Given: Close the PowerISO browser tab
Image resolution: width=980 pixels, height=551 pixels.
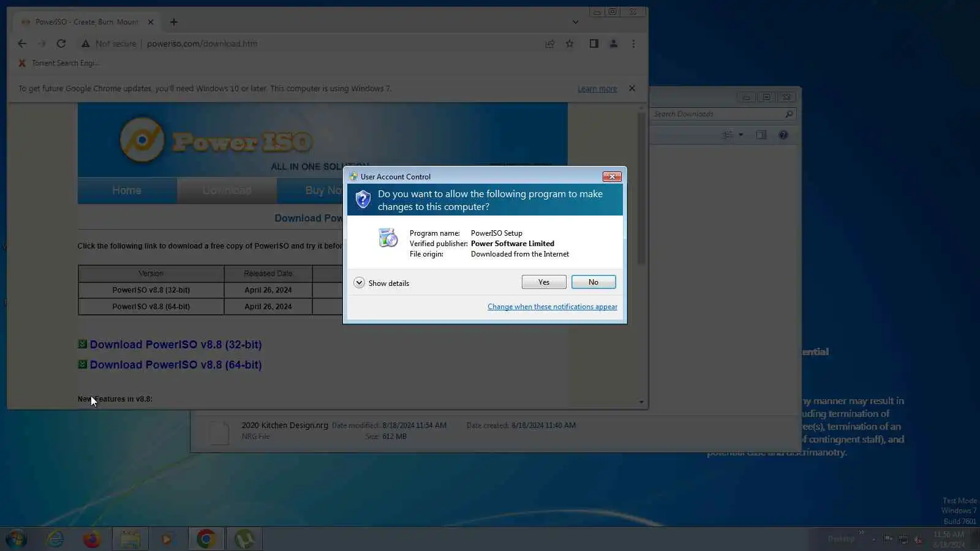Looking at the screenshot, I should (x=151, y=22).
